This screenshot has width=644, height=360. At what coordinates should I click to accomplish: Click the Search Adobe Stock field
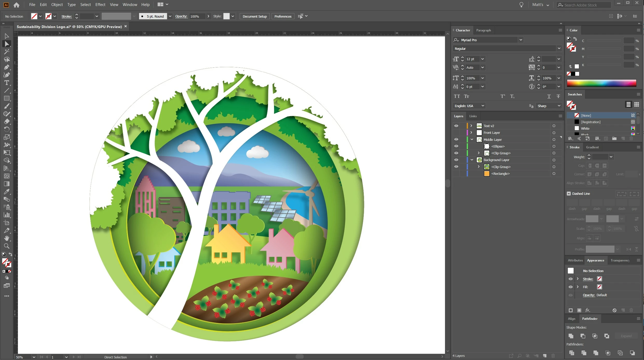click(584, 5)
